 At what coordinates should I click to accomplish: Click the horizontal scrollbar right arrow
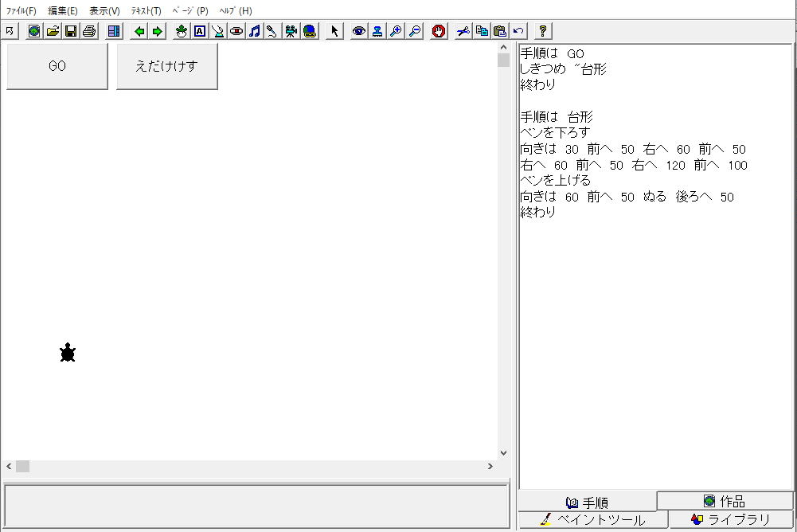(490, 467)
